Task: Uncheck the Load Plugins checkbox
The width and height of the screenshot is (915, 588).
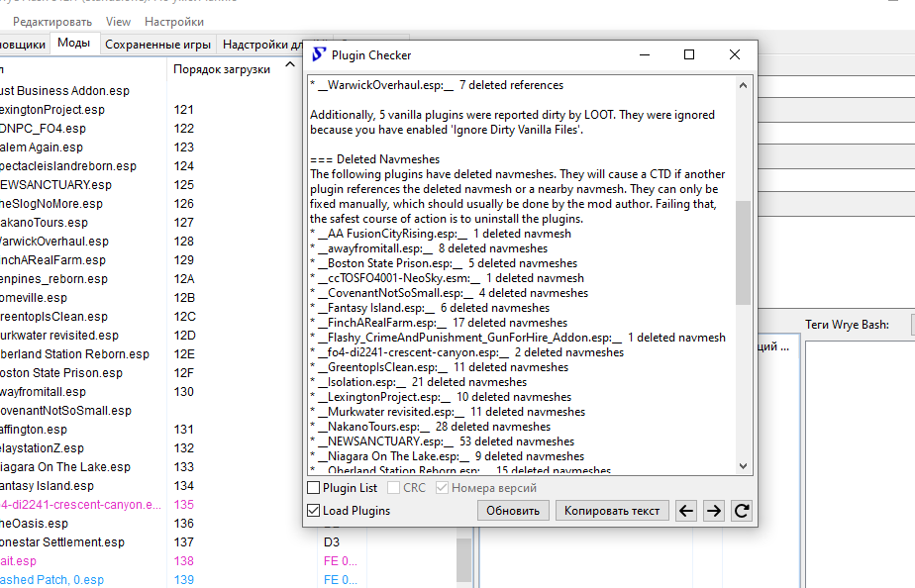Action: 314,511
